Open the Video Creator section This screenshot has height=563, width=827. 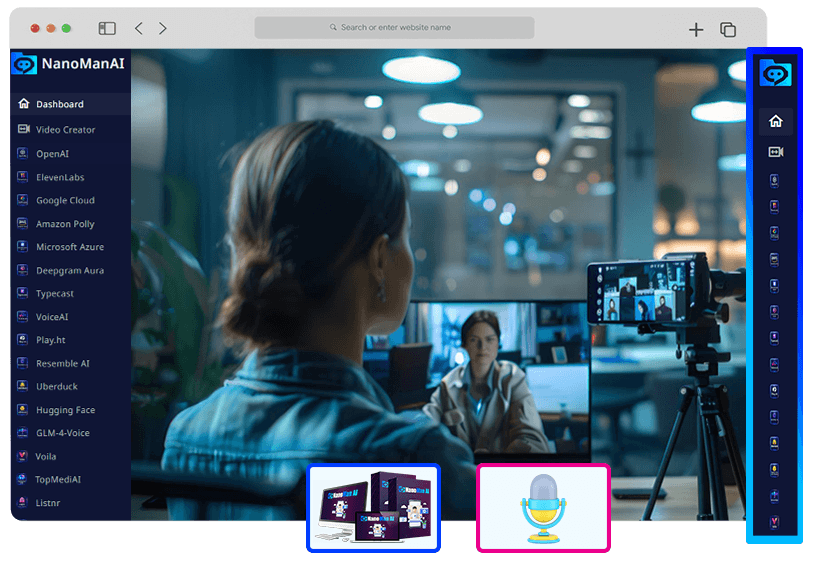65,130
